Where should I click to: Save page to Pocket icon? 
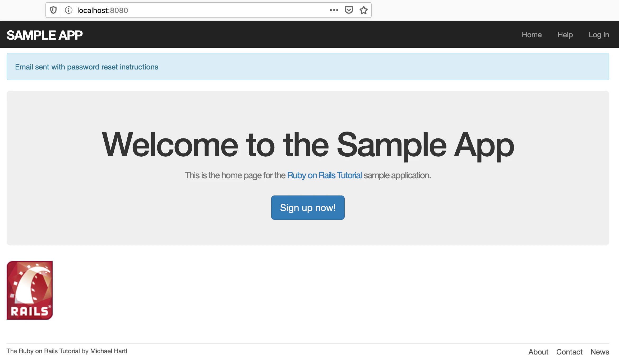point(349,10)
